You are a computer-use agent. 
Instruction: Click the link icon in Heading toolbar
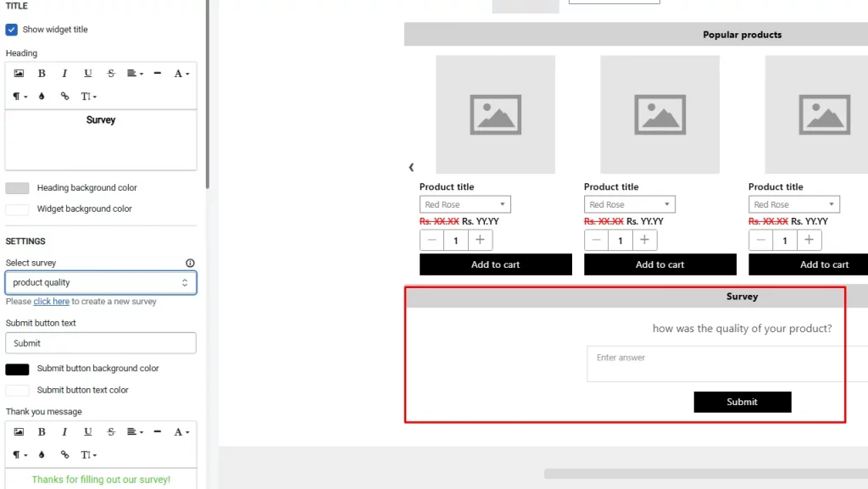(x=64, y=97)
